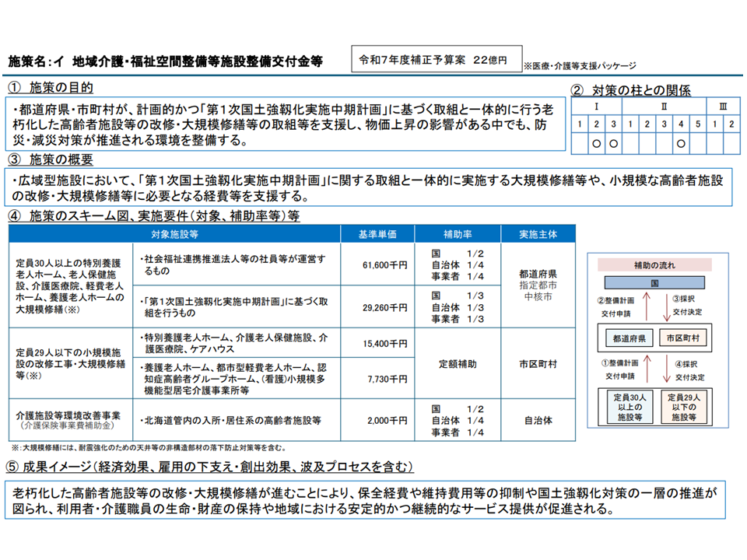Click the 対象施設等 table header

pos(174,233)
